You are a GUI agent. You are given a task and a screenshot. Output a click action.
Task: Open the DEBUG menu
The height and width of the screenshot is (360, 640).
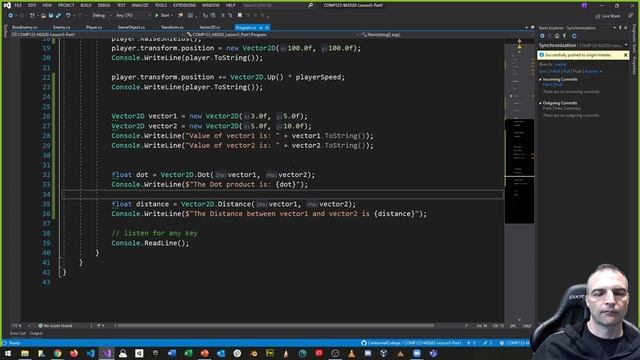pyautogui.click(x=104, y=5)
